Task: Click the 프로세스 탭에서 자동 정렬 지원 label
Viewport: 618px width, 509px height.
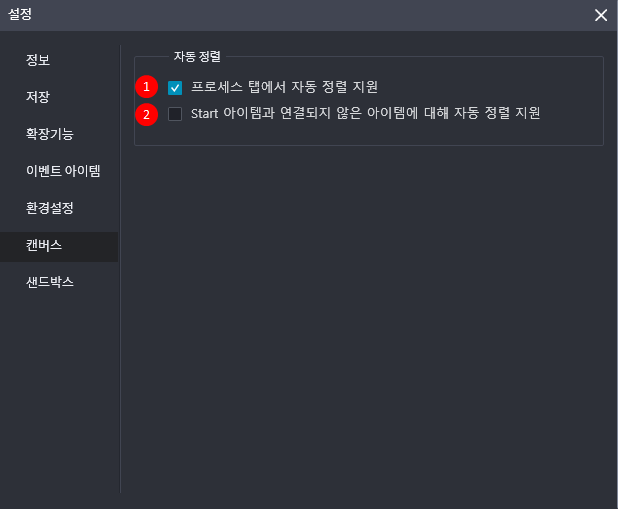Action: pos(284,87)
